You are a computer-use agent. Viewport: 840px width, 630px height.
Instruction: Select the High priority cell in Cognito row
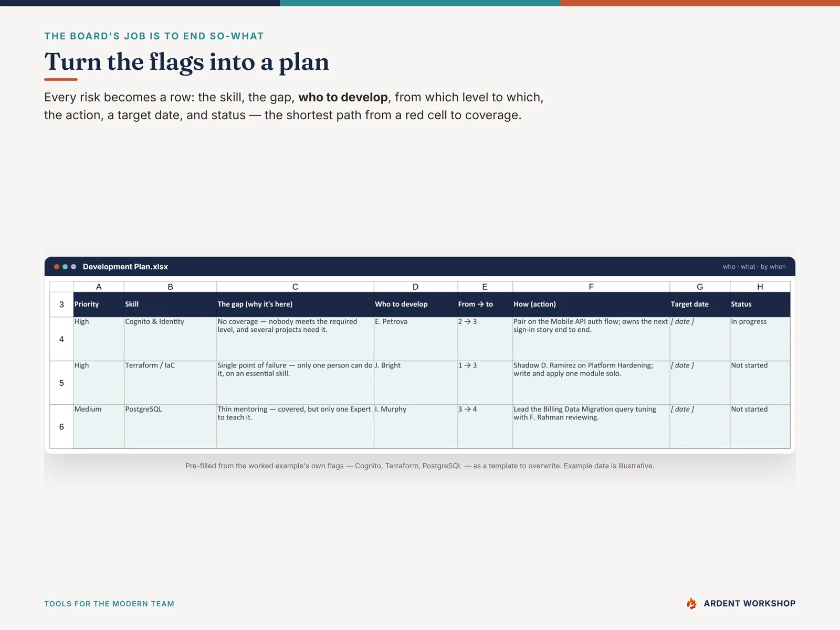[x=99, y=339]
